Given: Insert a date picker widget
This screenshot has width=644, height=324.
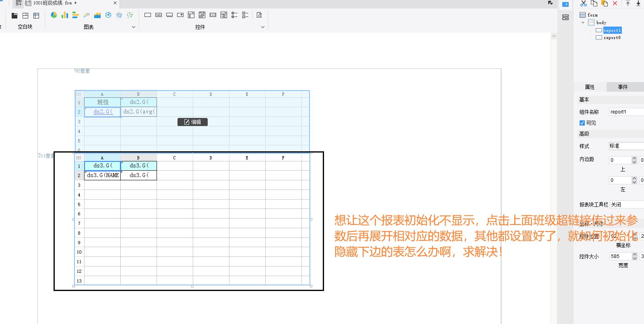Looking at the screenshot, I should (x=202, y=15).
